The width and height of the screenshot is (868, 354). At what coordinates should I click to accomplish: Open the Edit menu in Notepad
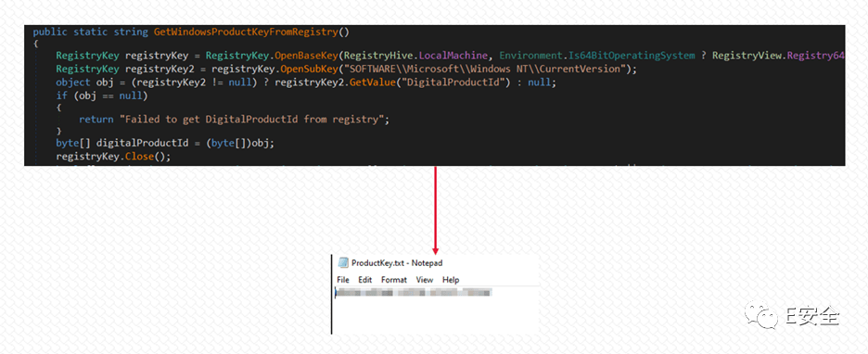[x=364, y=280]
